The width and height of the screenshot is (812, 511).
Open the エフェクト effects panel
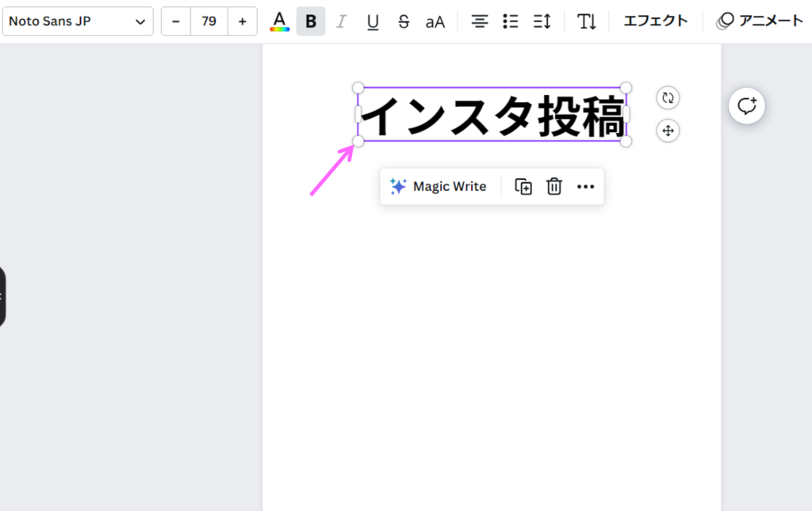[x=656, y=21]
